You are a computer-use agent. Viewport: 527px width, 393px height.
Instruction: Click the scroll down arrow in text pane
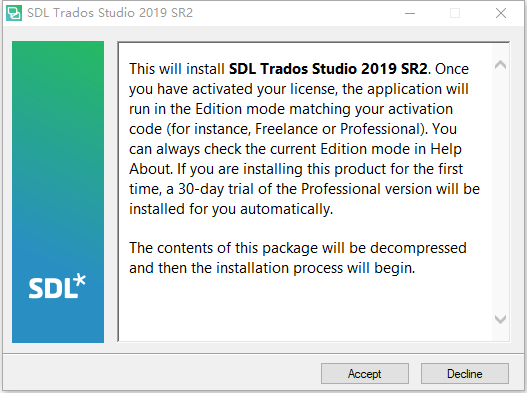(x=500, y=319)
